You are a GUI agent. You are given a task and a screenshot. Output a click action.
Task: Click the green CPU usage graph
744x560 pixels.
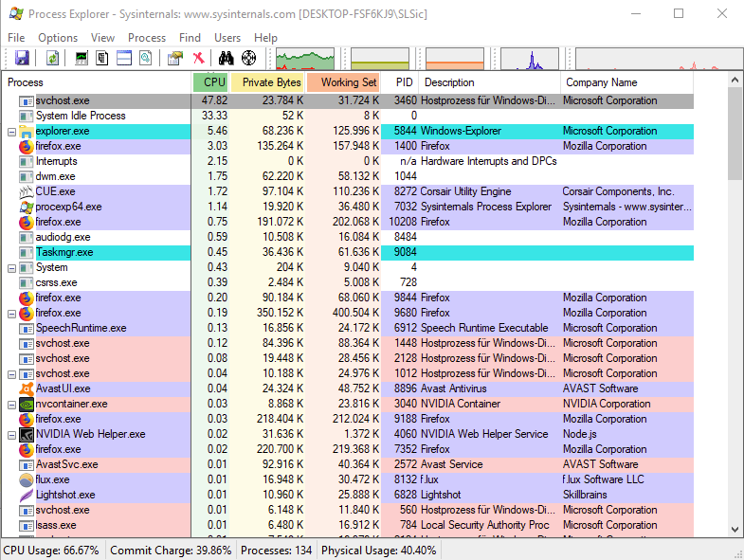305,59
